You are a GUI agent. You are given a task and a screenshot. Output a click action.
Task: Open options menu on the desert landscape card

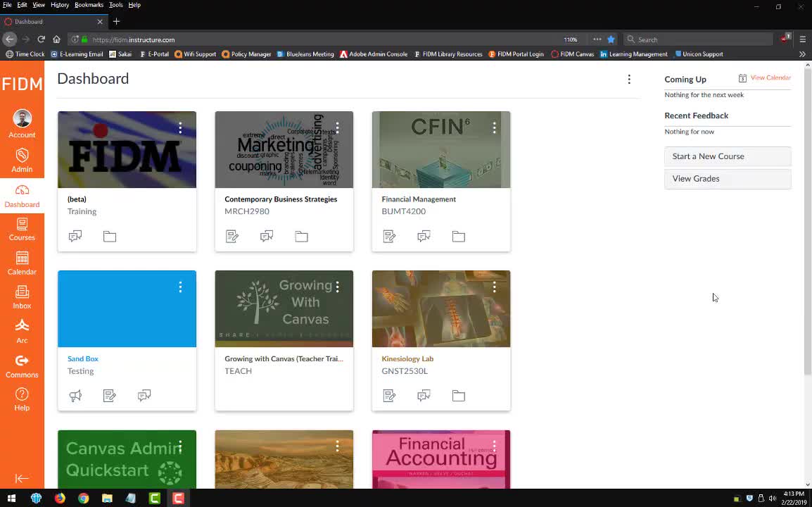(337, 446)
